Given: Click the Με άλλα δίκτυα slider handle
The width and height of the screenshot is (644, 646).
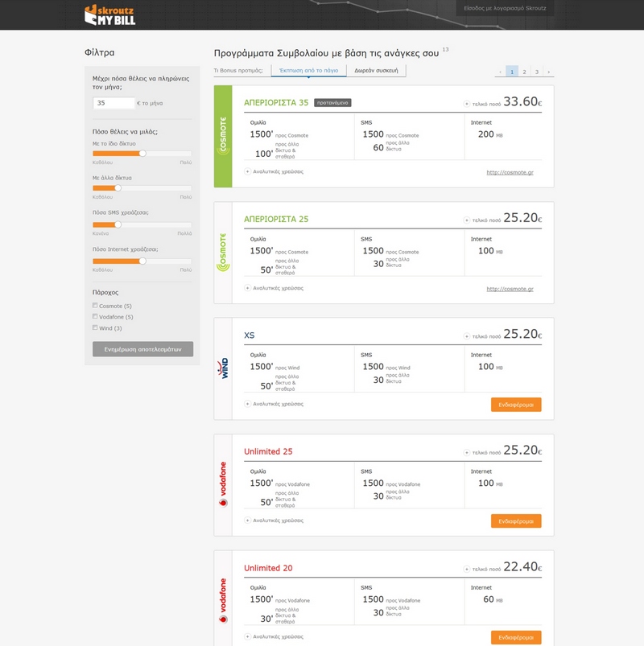Looking at the screenshot, I should coord(118,188).
